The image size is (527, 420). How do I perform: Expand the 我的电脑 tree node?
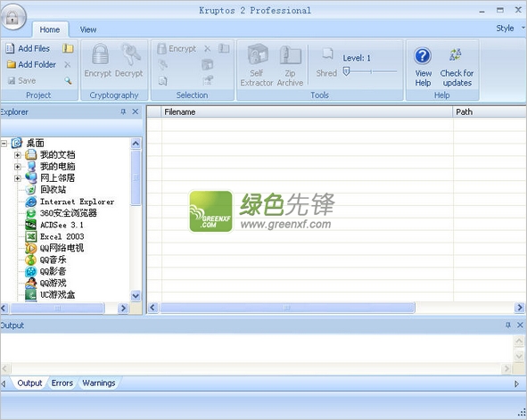[18, 167]
